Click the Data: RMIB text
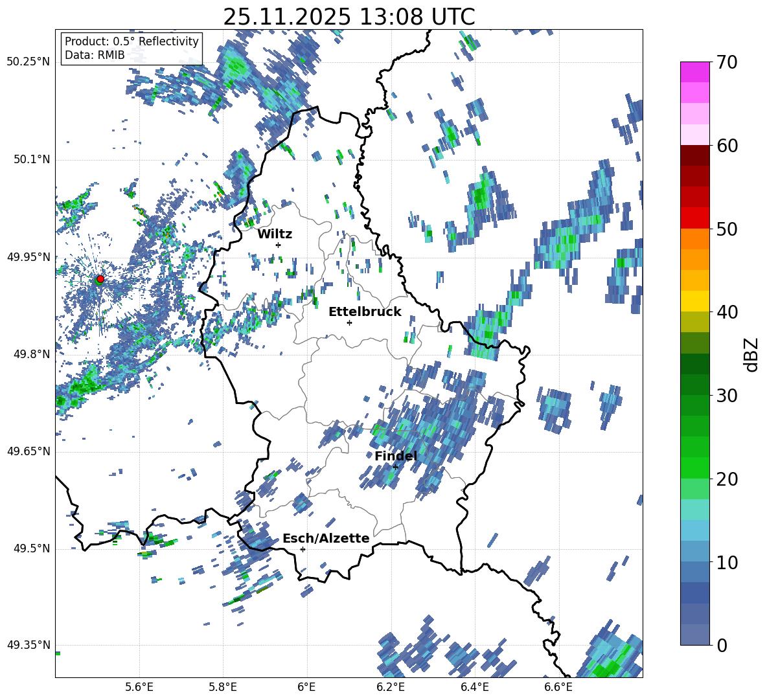 click(x=95, y=55)
